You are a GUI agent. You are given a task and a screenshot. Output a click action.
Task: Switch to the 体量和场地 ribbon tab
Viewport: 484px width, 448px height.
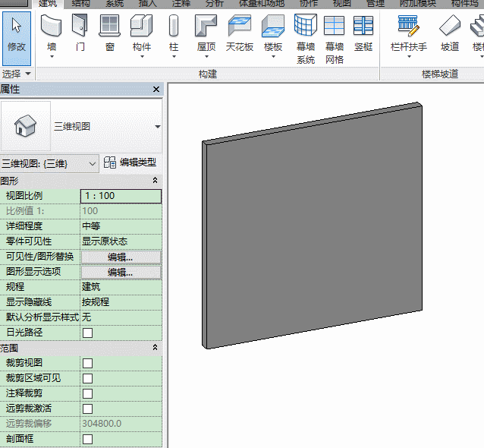click(x=262, y=4)
